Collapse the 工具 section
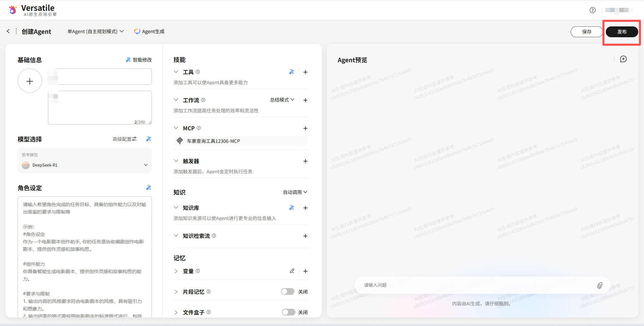 (x=176, y=72)
